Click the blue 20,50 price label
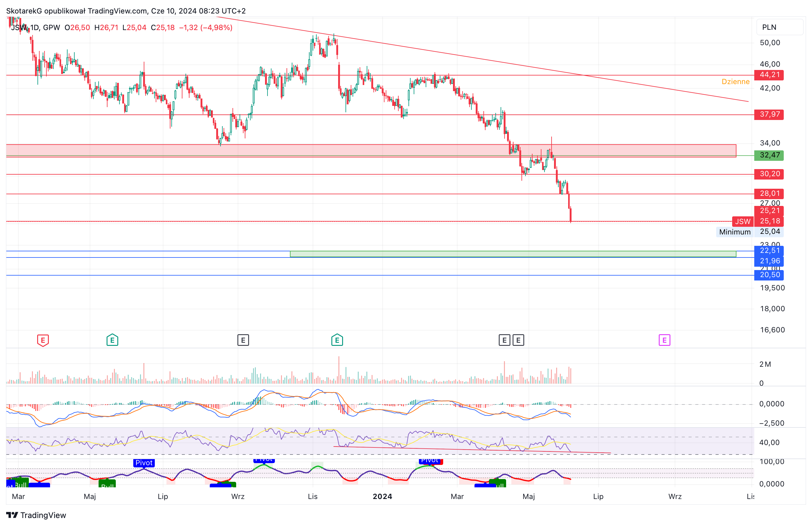 769,275
